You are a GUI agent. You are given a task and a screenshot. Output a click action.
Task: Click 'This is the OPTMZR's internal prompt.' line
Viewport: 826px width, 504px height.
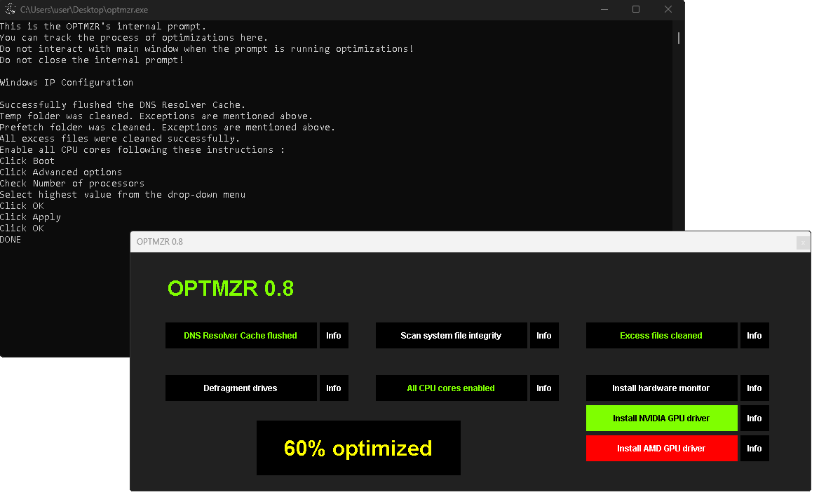click(x=103, y=27)
